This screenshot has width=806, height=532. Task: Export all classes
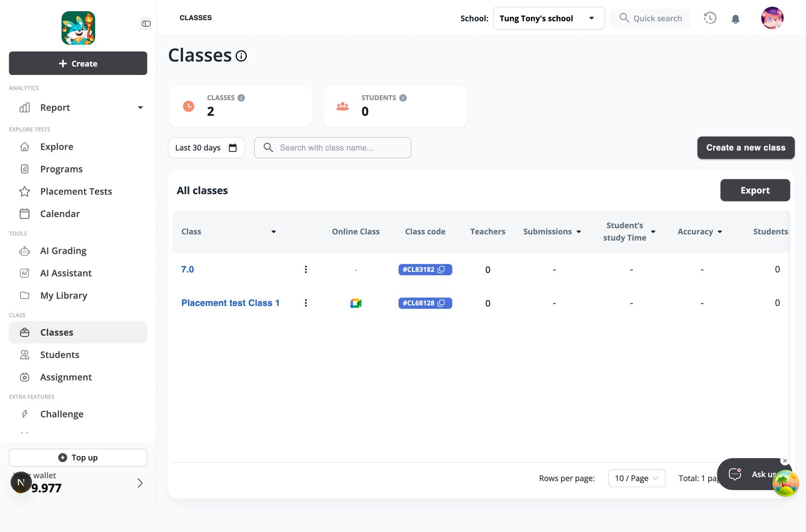(x=755, y=190)
